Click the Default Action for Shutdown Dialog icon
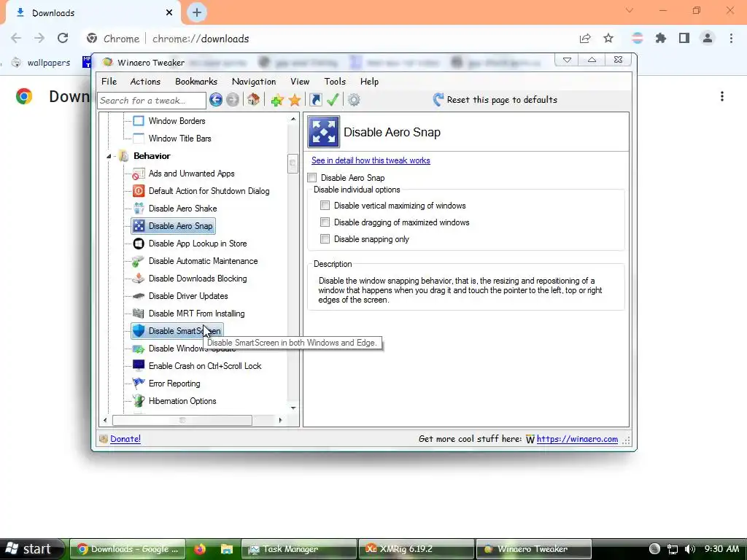The width and height of the screenshot is (747, 560). [x=138, y=191]
